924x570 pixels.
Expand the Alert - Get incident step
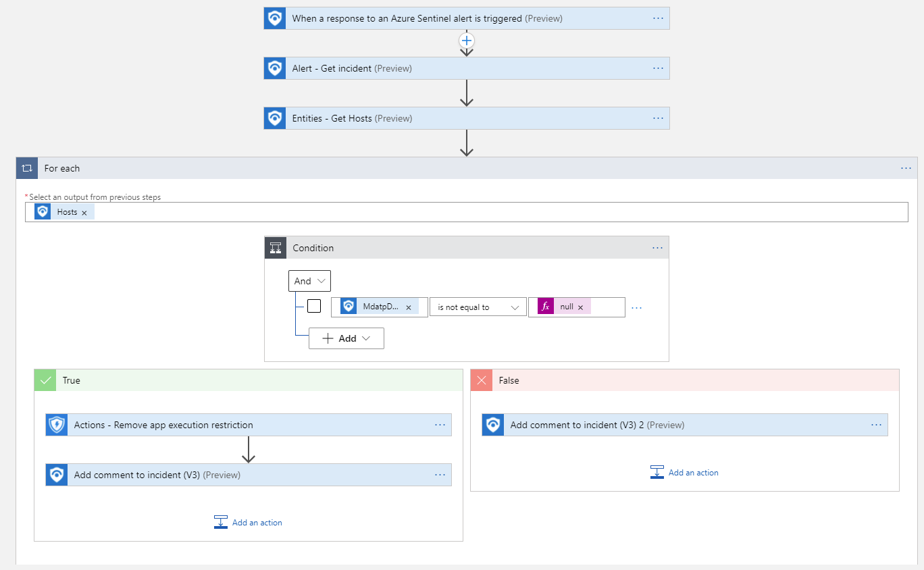[x=467, y=68]
